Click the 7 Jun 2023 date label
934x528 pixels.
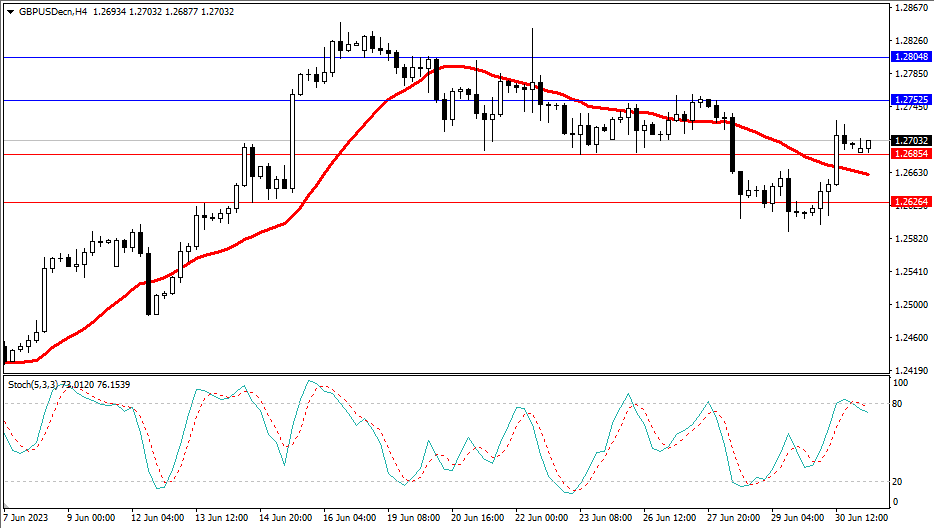(28, 519)
